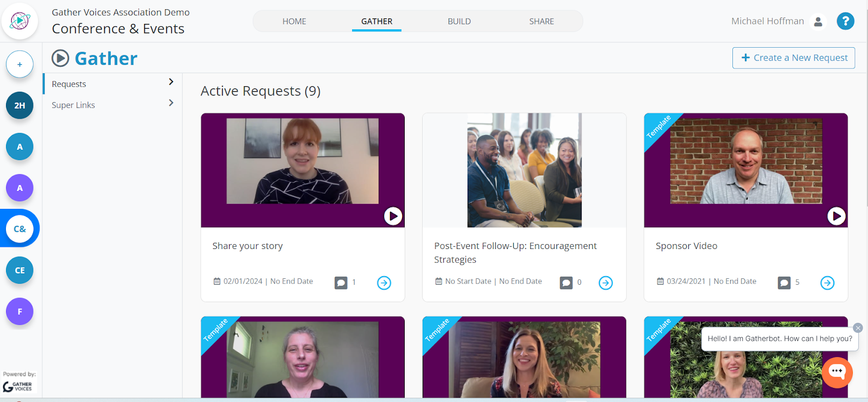
Task: Click the Gather Voices logo at top left
Action: click(x=20, y=21)
